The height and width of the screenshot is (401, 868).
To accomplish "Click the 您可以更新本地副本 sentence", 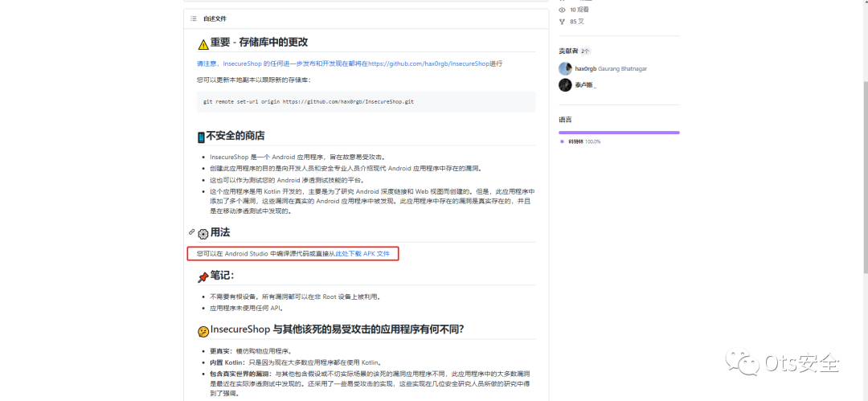I will tap(254, 80).
